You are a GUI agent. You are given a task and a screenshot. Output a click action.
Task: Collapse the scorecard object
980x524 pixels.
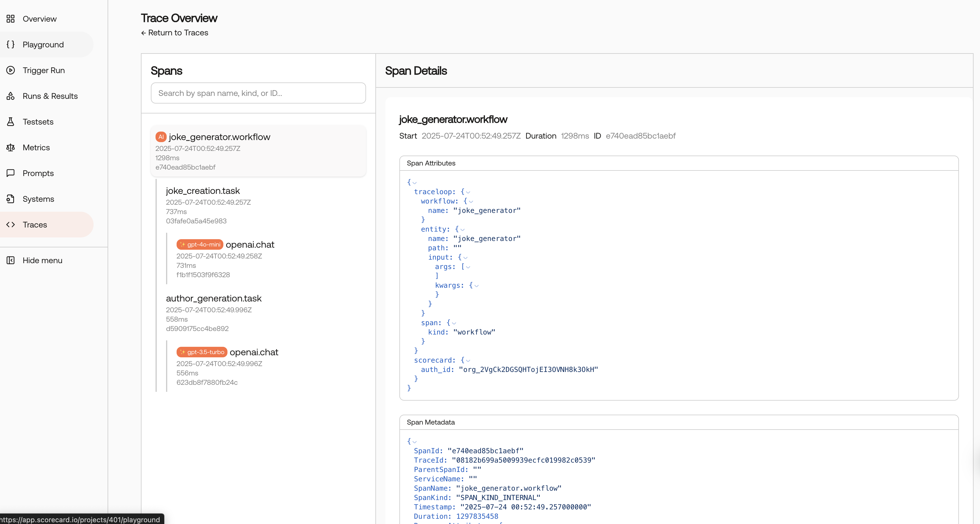[x=468, y=360]
